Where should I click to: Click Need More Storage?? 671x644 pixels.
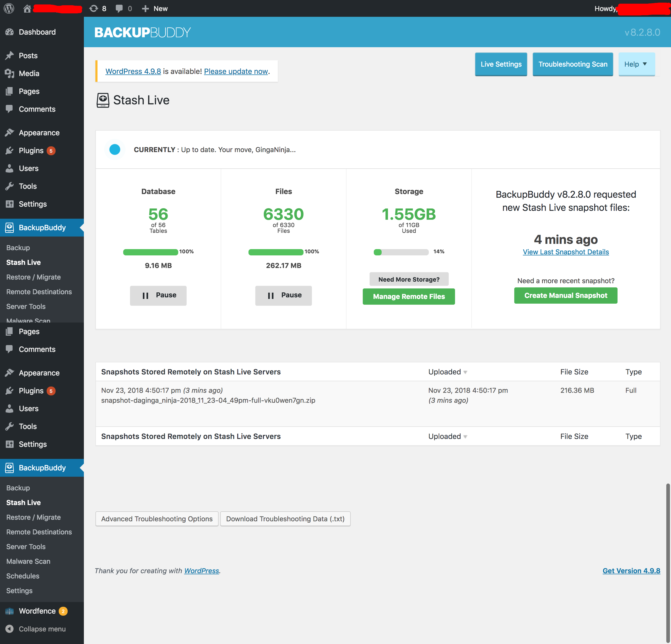(x=409, y=279)
